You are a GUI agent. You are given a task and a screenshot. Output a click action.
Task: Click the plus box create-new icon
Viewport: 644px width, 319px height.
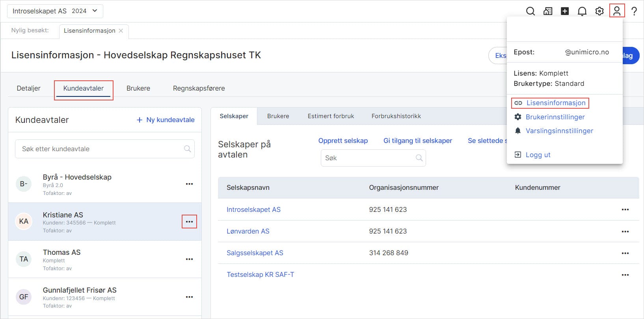(x=565, y=11)
